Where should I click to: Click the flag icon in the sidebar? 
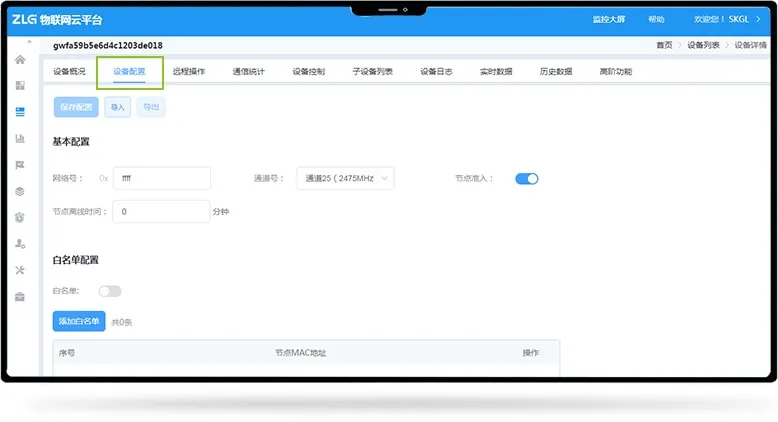pos(20,165)
